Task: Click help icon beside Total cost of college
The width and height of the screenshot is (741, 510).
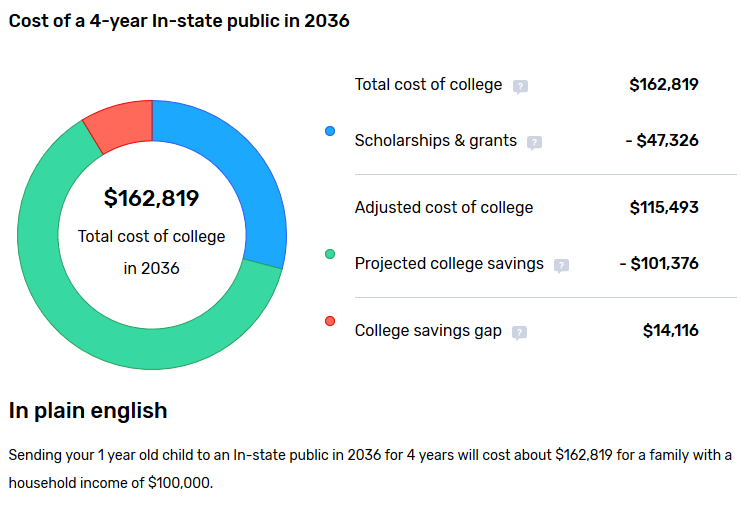Action: (x=520, y=86)
